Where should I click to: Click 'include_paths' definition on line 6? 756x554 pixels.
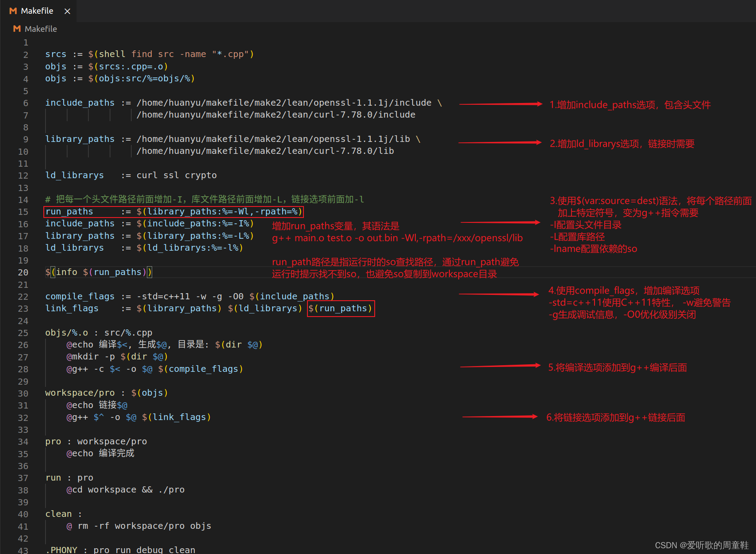(80, 103)
